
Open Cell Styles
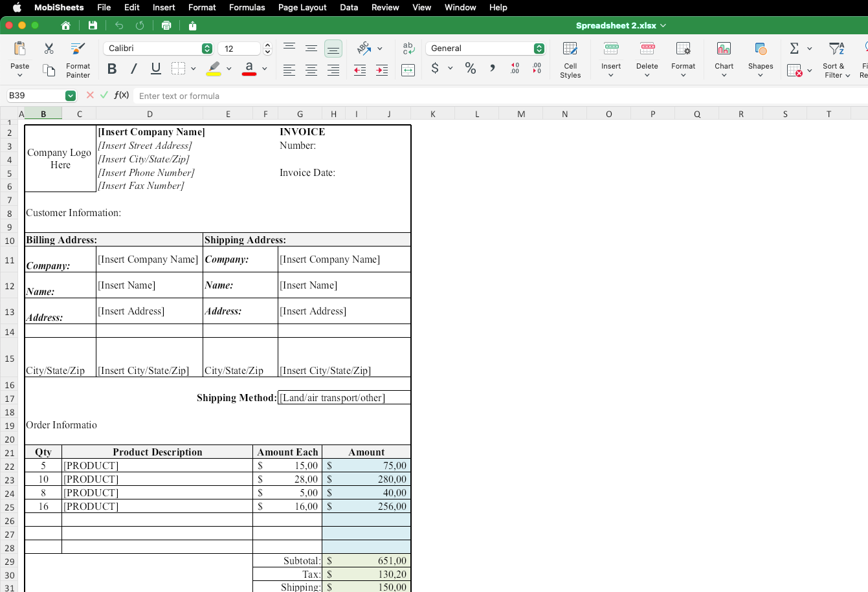coord(570,60)
